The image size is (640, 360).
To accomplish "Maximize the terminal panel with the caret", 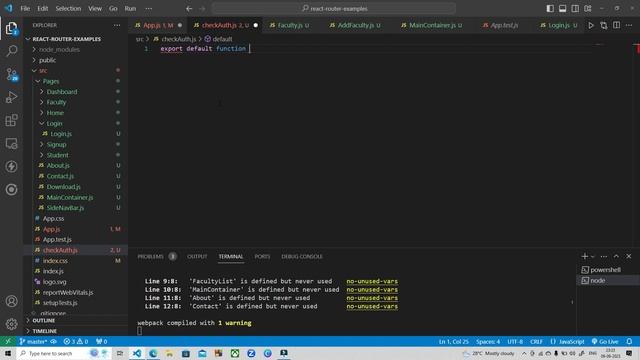I will [616, 256].
